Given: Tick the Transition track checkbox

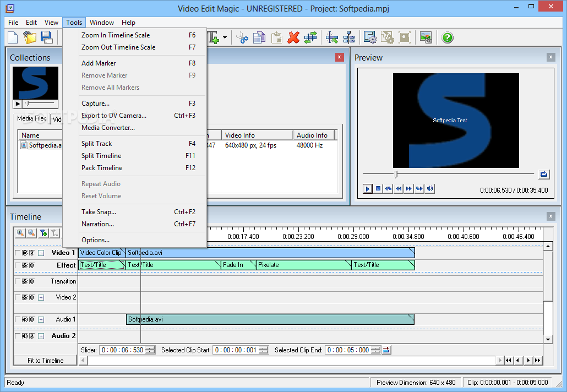Looking at the screenshot, I should pyautogui.click(x=18, y=281).
